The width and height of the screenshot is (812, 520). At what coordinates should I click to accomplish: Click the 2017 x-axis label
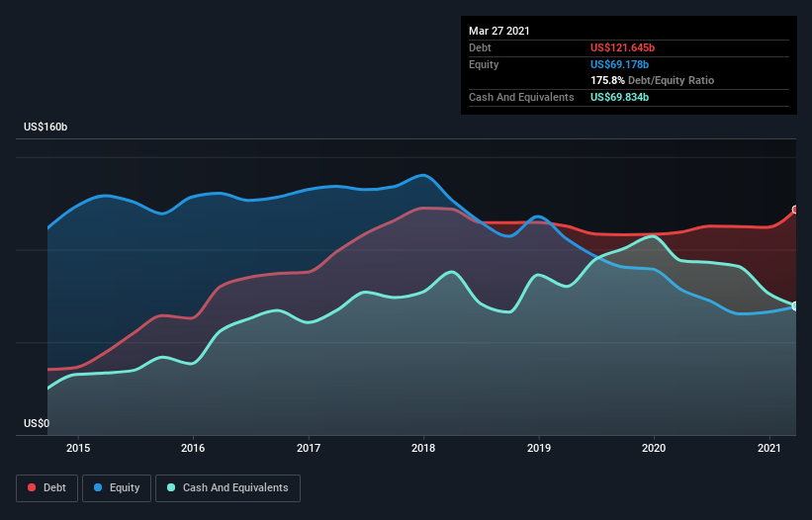[x=309, y=448]
